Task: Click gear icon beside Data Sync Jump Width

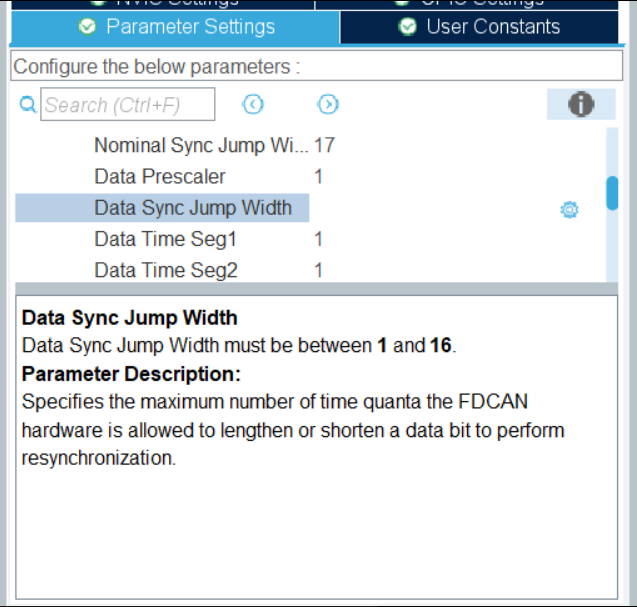Action: (569, 209)
